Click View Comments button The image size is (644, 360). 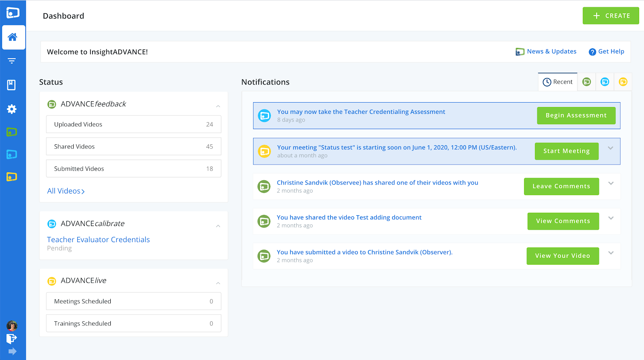(x=563, y=221)
